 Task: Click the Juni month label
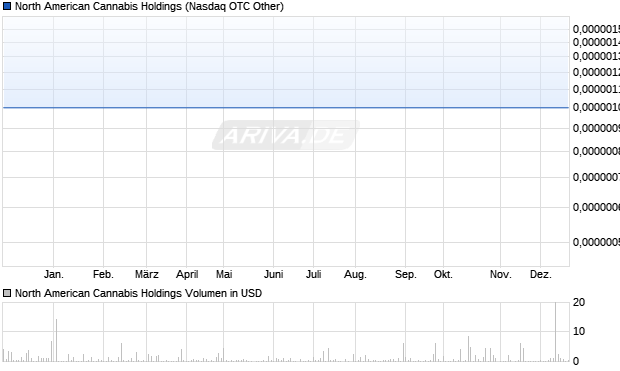[x=274, y=274]
